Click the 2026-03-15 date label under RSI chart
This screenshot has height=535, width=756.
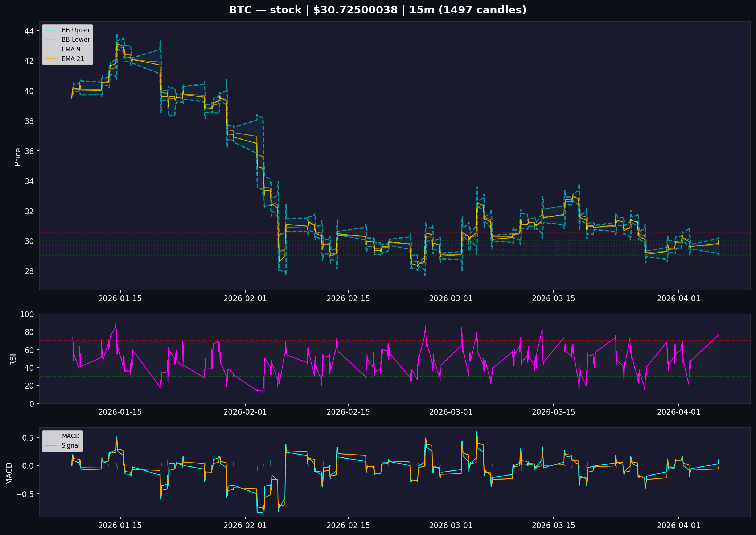tap(554, 412)
